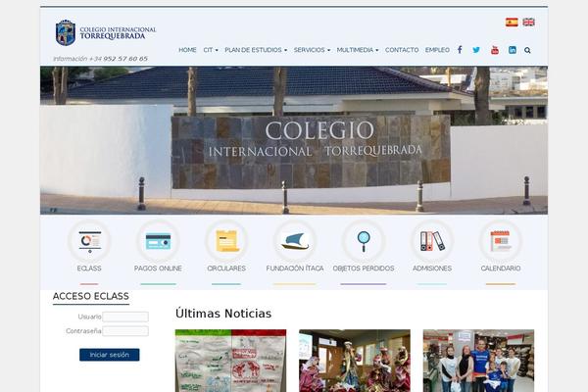Click the ECLASS label link
Screen dimensions: 588x392
[89, 269]
